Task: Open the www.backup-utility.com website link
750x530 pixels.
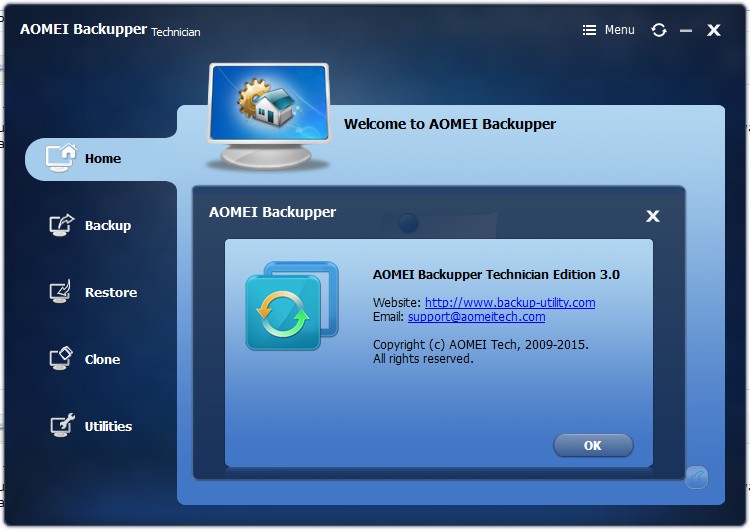Action: pyautogui.click(x=510, y=302)
